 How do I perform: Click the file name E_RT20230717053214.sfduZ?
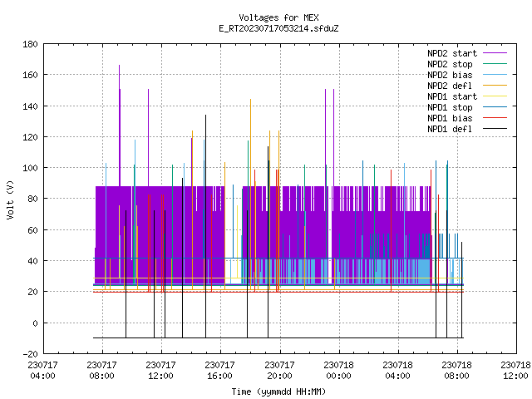278,28
